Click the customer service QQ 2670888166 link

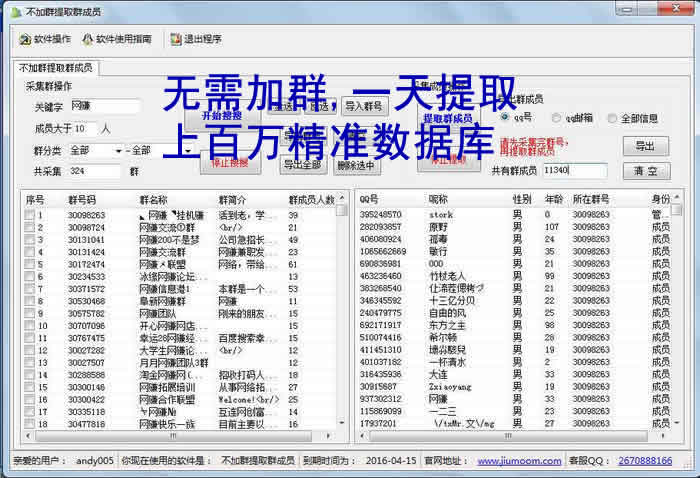point(645,461)
